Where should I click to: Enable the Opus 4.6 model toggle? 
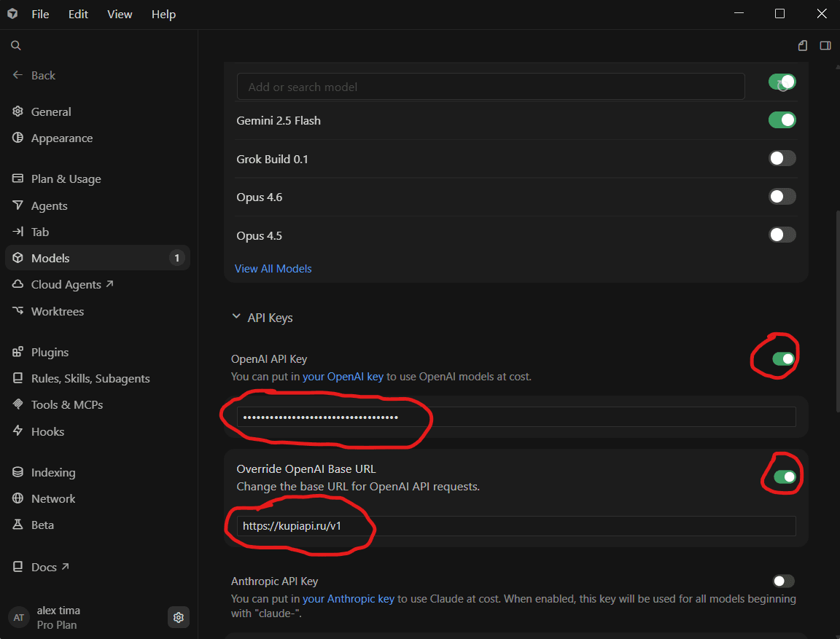[x=782, y=197]
